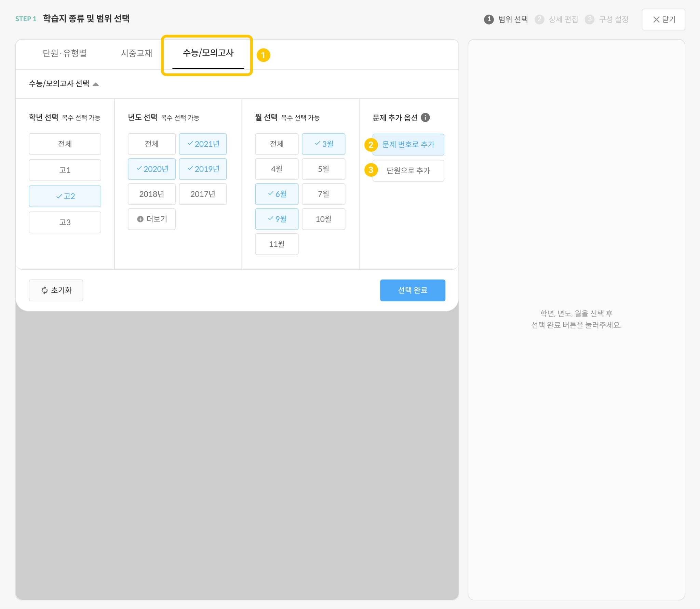Select 문제 번호로 추가 option
This screenshot has height=609, width=700.
(408, 145)
